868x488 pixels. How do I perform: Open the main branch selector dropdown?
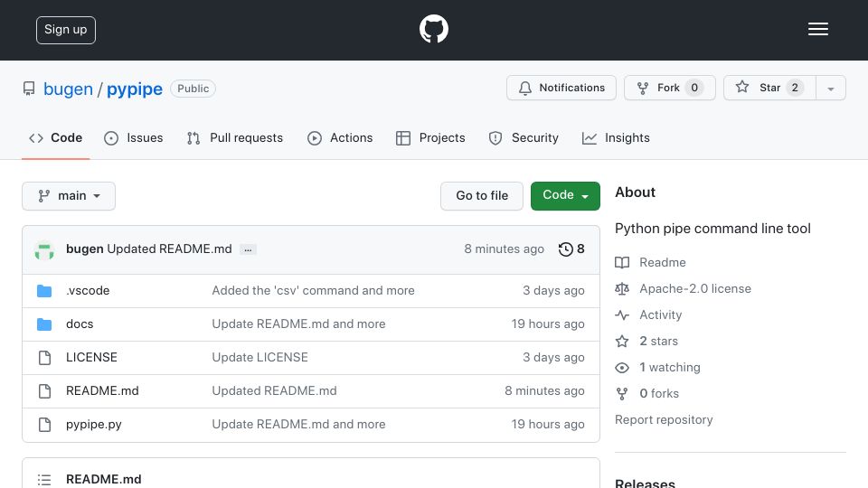69,196
